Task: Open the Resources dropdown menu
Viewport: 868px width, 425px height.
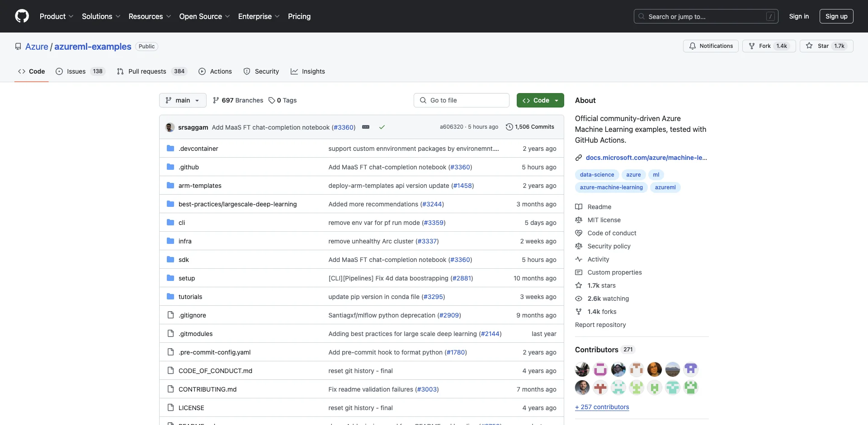Action: click(150, 16)
